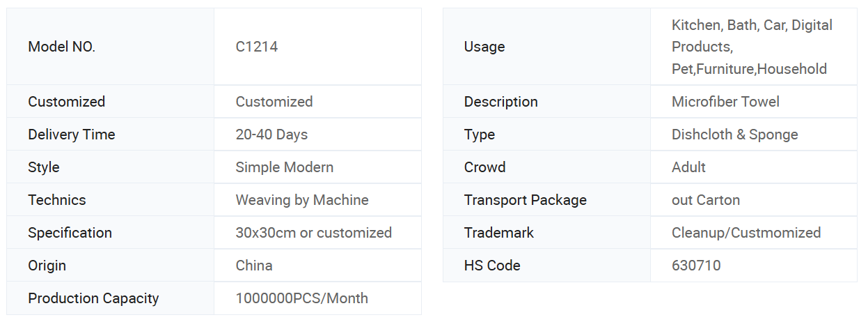Select the 'Style' label
Image resolution: width=868 pixels, height=322 pixels.
click(44, 167)
